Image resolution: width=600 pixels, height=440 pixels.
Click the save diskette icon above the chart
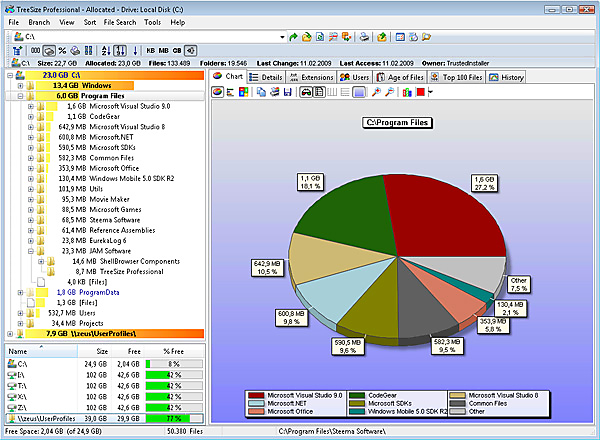tap(287, 92)
